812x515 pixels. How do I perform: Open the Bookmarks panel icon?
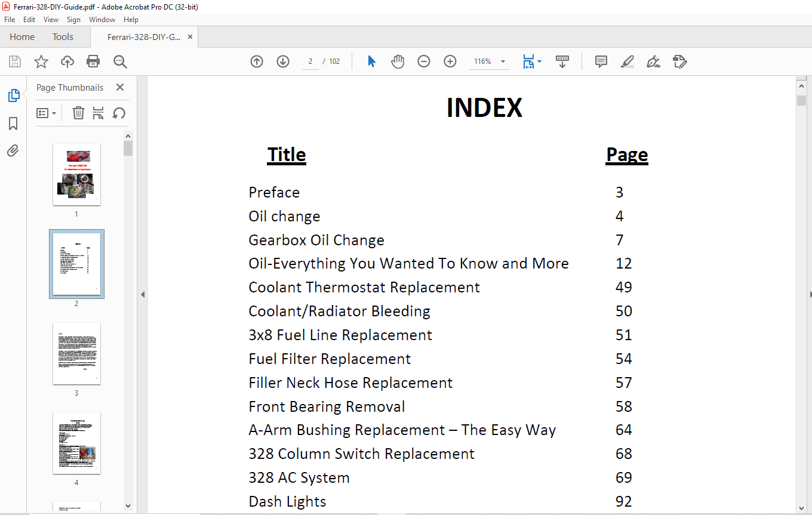coord(13,124)
